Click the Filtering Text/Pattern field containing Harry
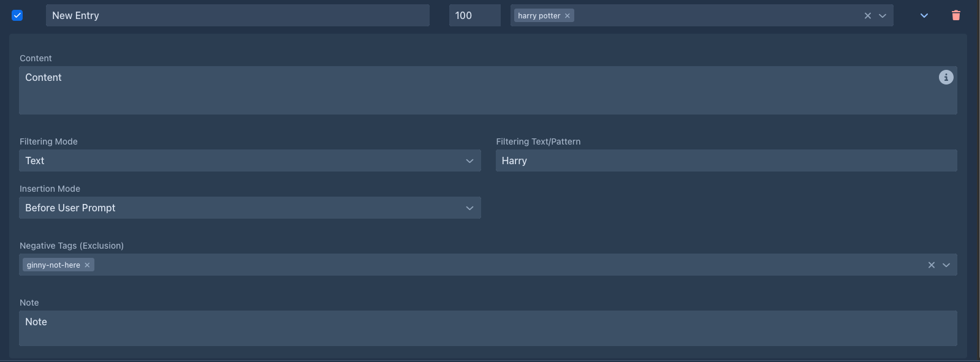 726,160
